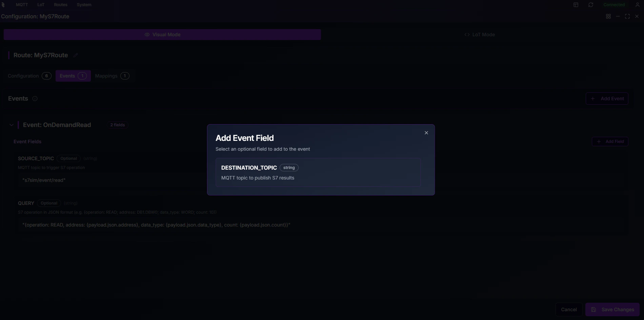Click the save icon inside Save Changes button
The width and height of the screenshot is (644, 320).
593,309
